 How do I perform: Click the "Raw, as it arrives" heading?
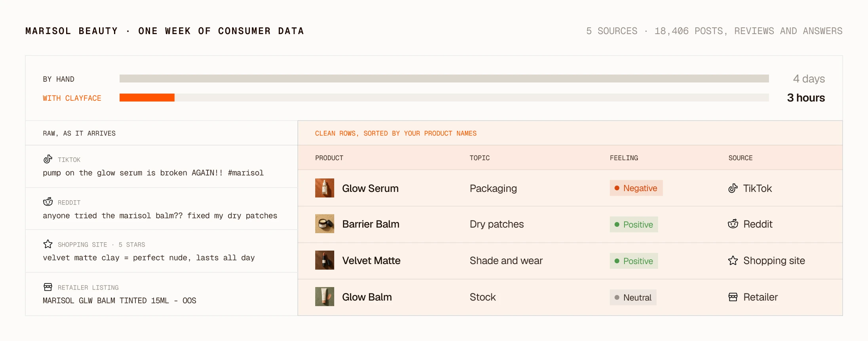pos(79,133)
